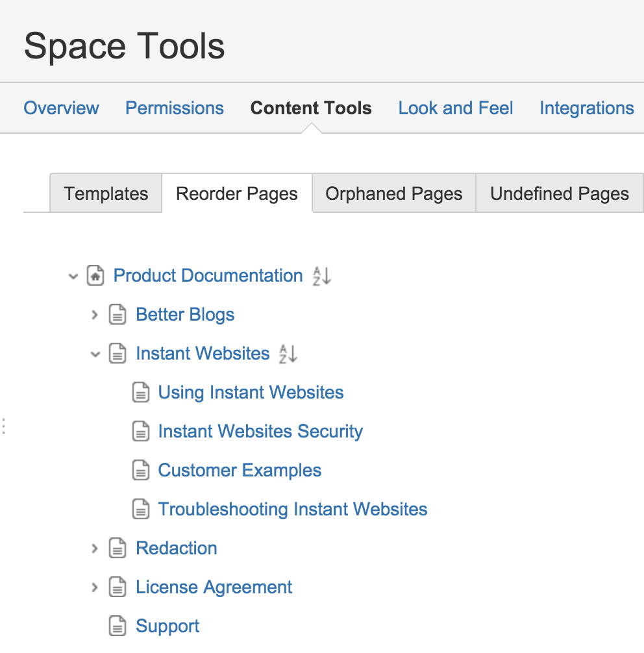Expand the Better Blogs tree node
644x653 pixels.
click(x=95, y=315)
